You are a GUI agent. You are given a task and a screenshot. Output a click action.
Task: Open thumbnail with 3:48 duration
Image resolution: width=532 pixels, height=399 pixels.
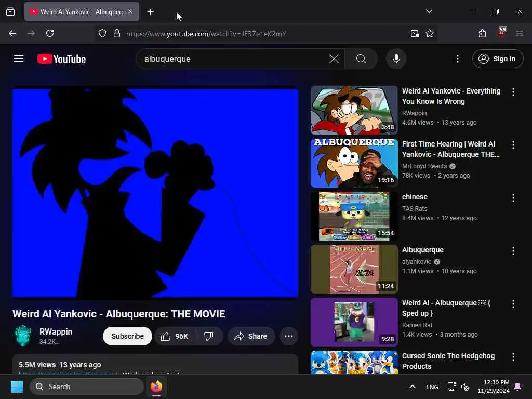click(354, 110)
